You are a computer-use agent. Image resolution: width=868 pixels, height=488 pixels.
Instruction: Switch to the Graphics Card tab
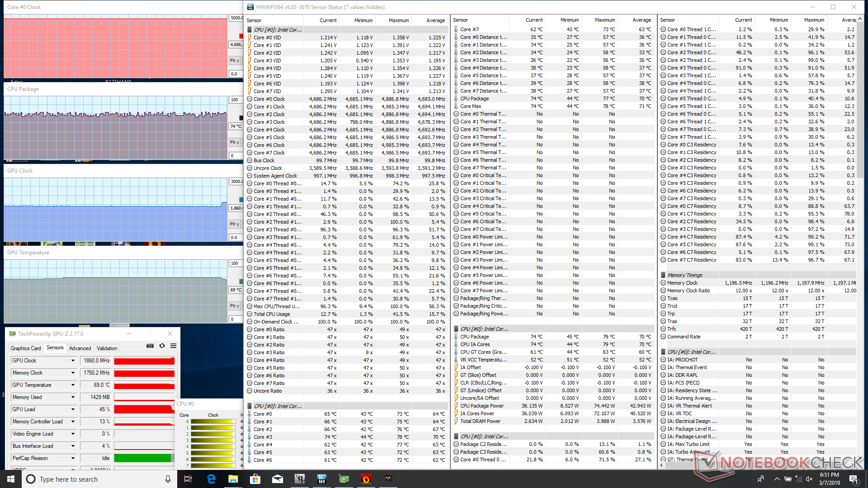click(26, 348)
